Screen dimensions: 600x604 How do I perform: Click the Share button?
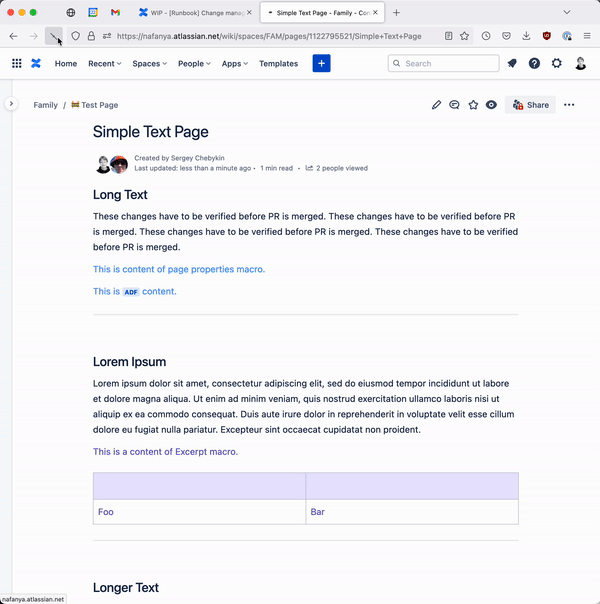(x=530, y=105)
